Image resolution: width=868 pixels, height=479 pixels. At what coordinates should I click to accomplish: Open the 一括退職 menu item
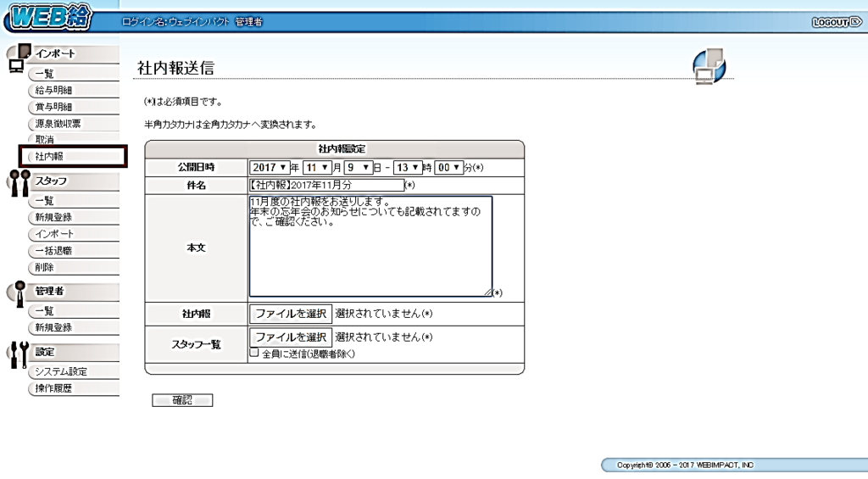point(73,251)
